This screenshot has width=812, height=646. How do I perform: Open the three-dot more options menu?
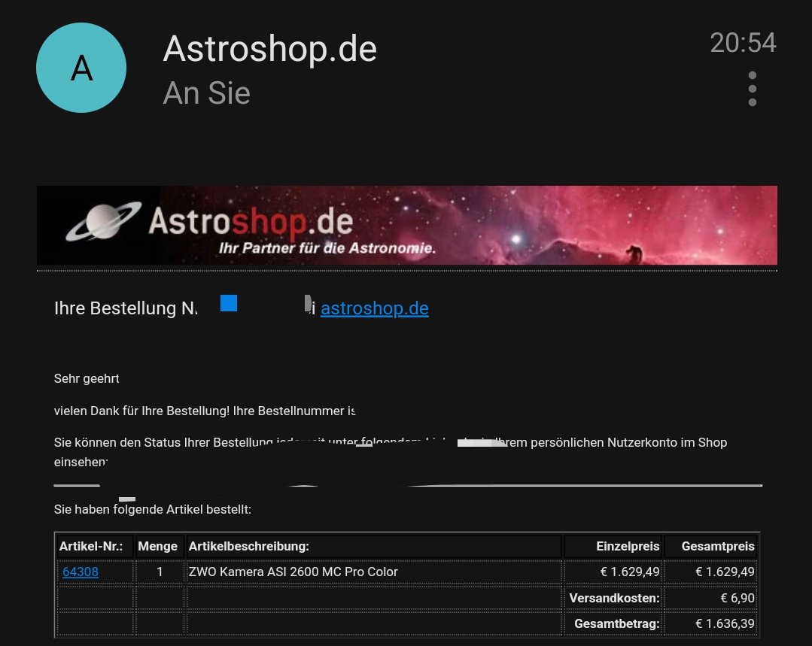[753, 89]
